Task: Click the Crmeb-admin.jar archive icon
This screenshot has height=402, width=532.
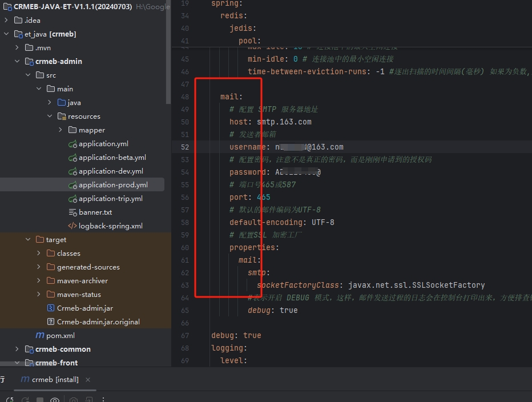Action: pos(51,308)
